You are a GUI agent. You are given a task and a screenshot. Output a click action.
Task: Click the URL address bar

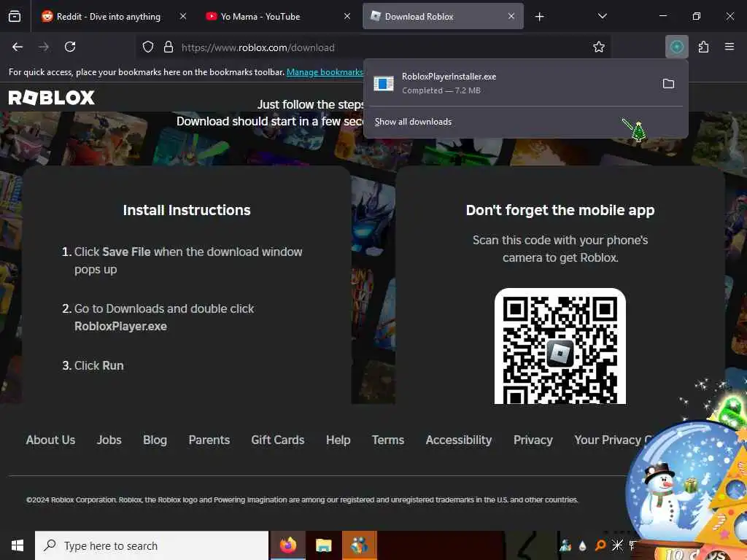click(x=371, y=47)
